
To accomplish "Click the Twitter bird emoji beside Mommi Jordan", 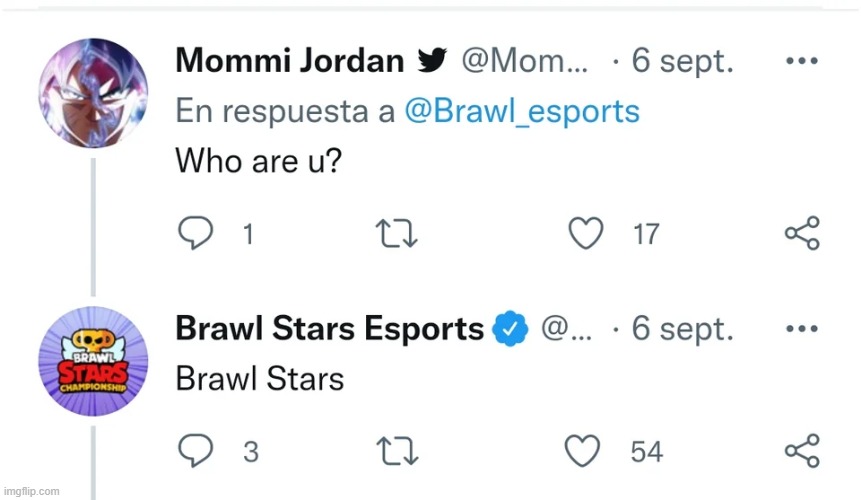I will (432, 60).
